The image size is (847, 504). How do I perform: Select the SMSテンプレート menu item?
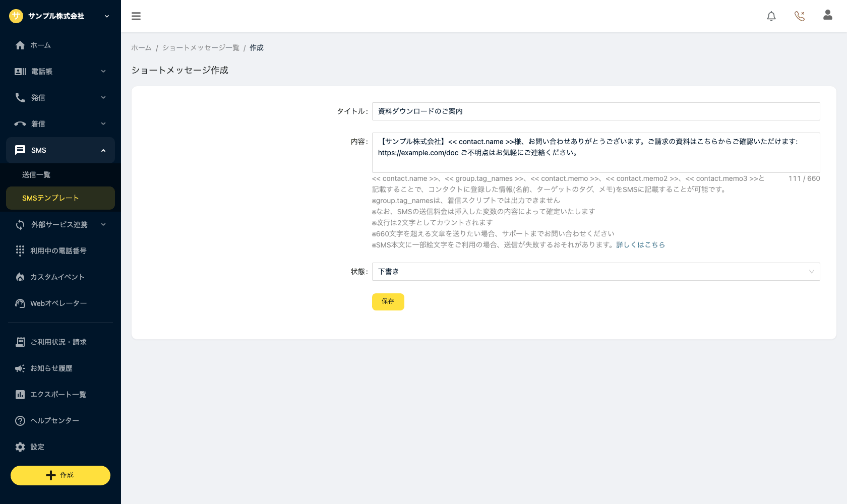coord(60,198)
